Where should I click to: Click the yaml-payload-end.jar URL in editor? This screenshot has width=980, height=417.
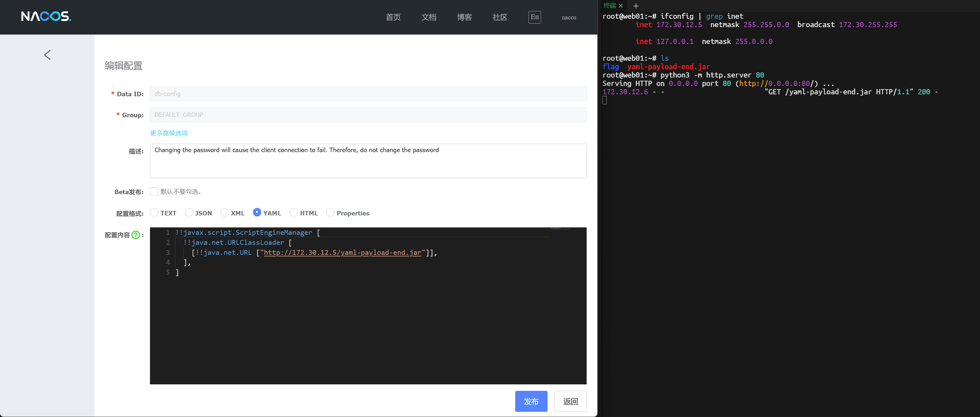click(342, 253)
